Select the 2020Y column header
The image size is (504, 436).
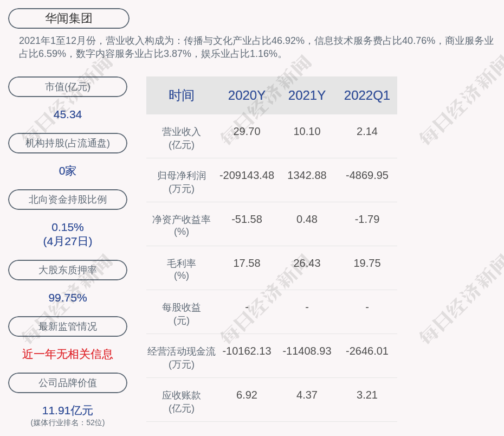coord(247,95)
